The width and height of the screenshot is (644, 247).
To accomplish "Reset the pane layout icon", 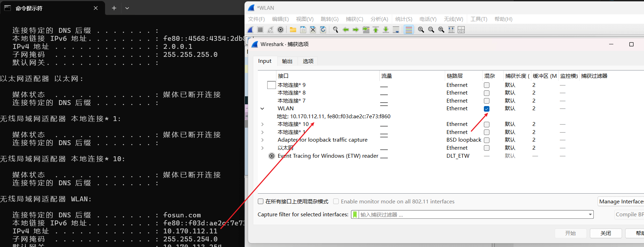I will pyautogui.click(x=461, y=30).
